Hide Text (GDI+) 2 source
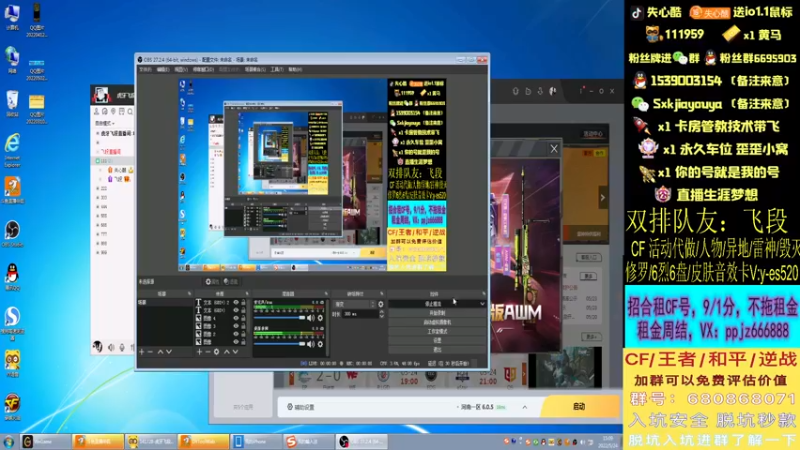800x450 pixels. tap(236, 303)
